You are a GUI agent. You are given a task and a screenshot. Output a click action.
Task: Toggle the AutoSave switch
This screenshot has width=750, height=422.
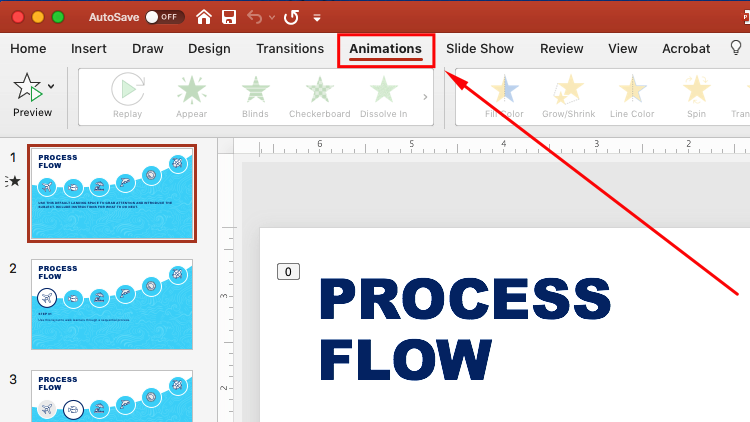[165, 17]
